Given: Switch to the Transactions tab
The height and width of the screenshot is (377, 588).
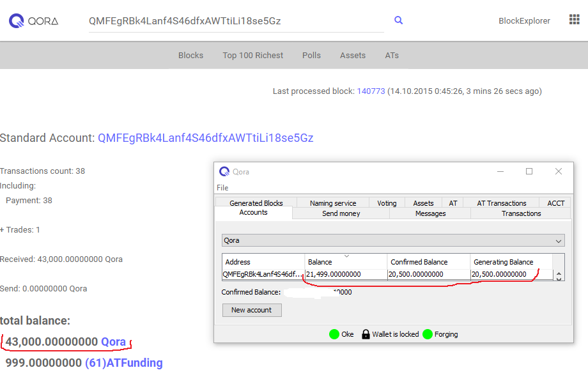Looking at the screenshot, I should [521, 213].
